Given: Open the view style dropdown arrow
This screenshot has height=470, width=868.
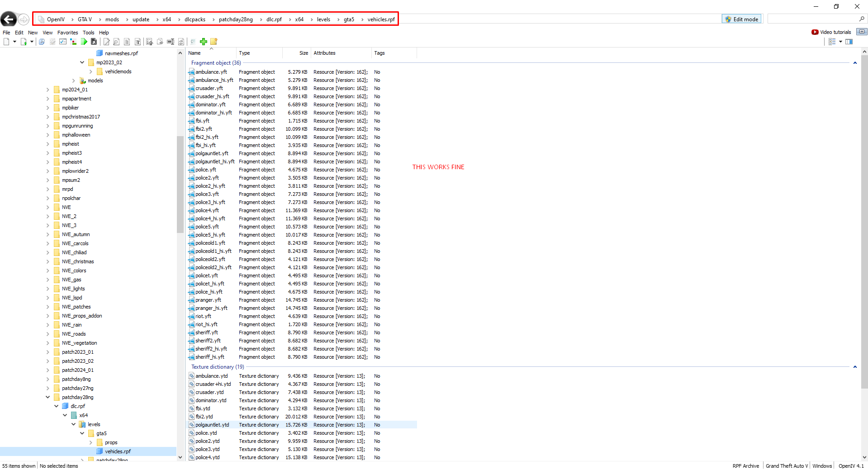Looking at the screenshot, I should [x=840, y=42].
